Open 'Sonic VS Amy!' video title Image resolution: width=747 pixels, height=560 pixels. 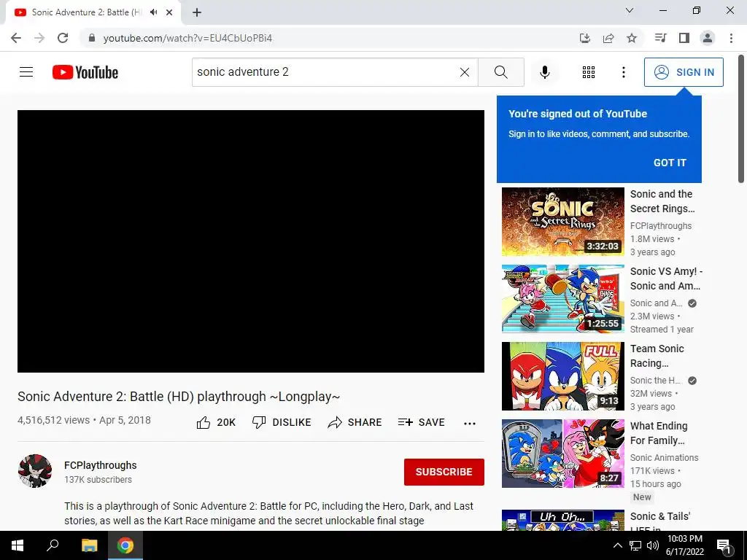pos(666,279)
